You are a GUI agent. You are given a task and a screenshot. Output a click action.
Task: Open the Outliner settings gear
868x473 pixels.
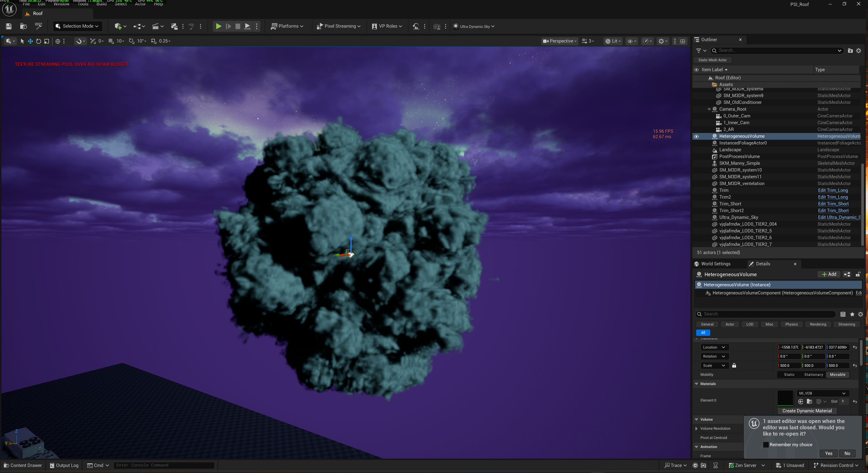click(x=859, y=51)
